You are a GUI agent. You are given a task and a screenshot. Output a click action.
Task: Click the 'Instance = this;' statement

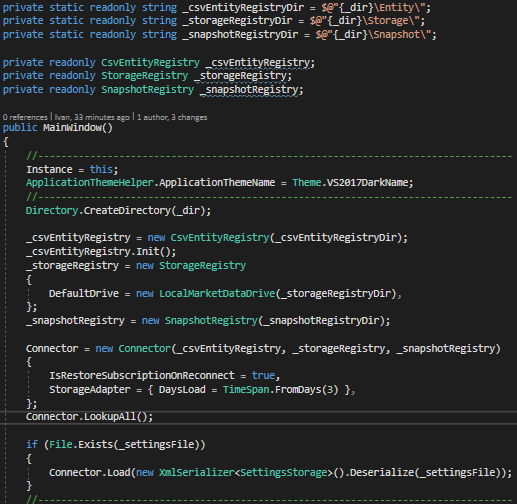[72, 169]
